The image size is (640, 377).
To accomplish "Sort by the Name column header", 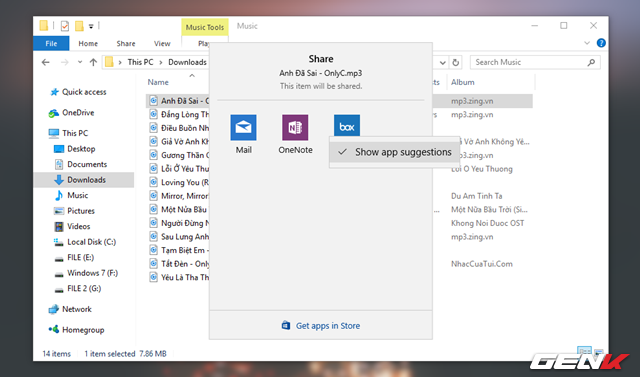I will point(158,82).
